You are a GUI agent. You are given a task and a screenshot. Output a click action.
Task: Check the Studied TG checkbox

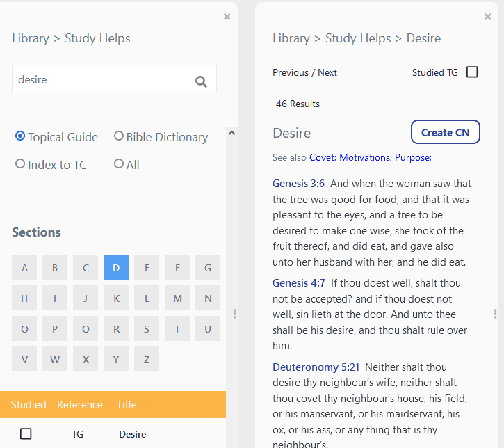click(x=472, y=72)
